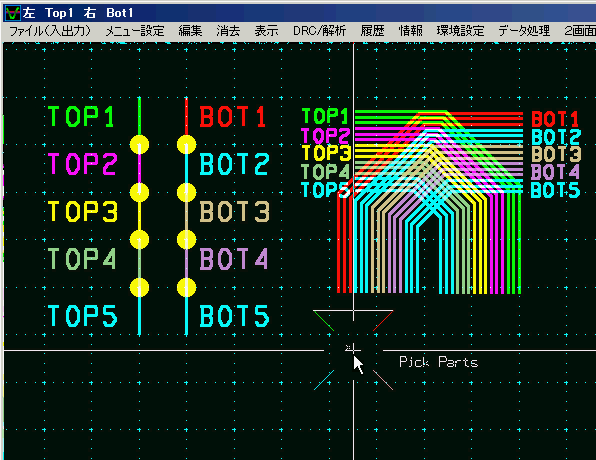
Task: Select the large green TOP1 text label
Action: coord(81,116)
